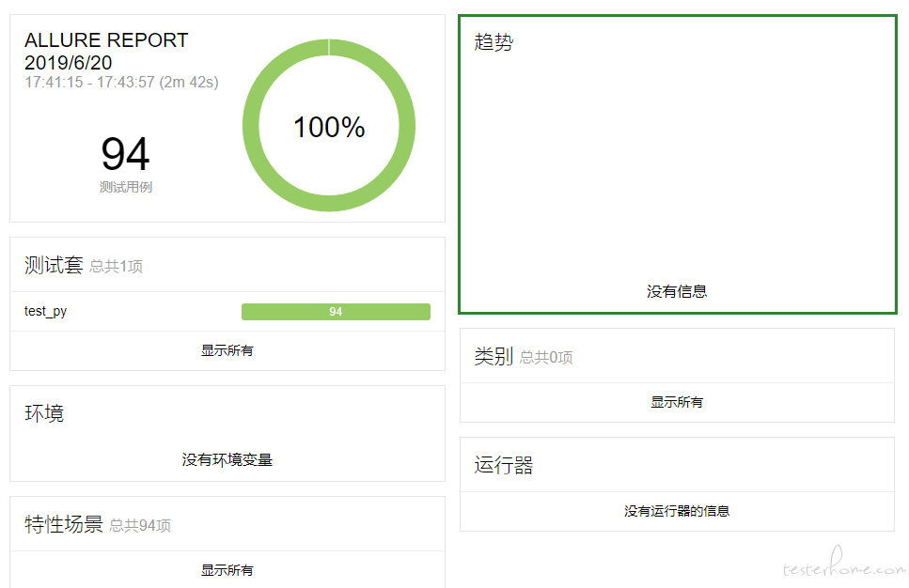Click the 没有环境变量 message
Viewport: 909px width, 588px height.
227,460
